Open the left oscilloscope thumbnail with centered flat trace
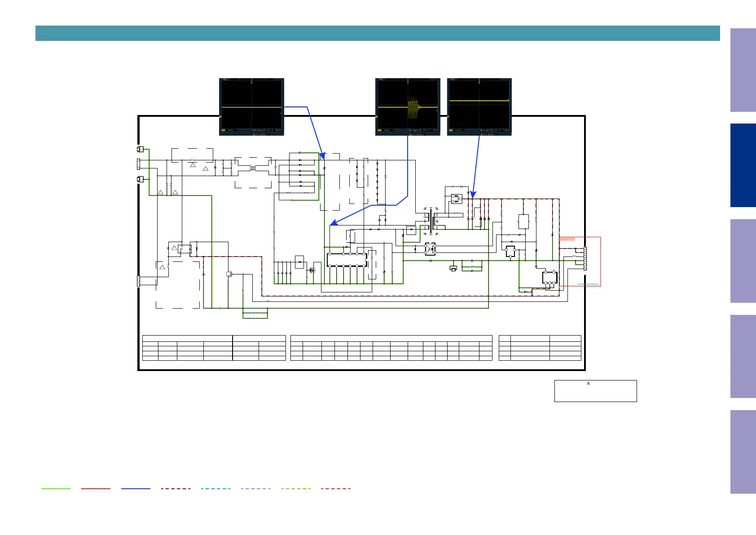The height and width of the screenshot is (535, 756). coord(251,106)
